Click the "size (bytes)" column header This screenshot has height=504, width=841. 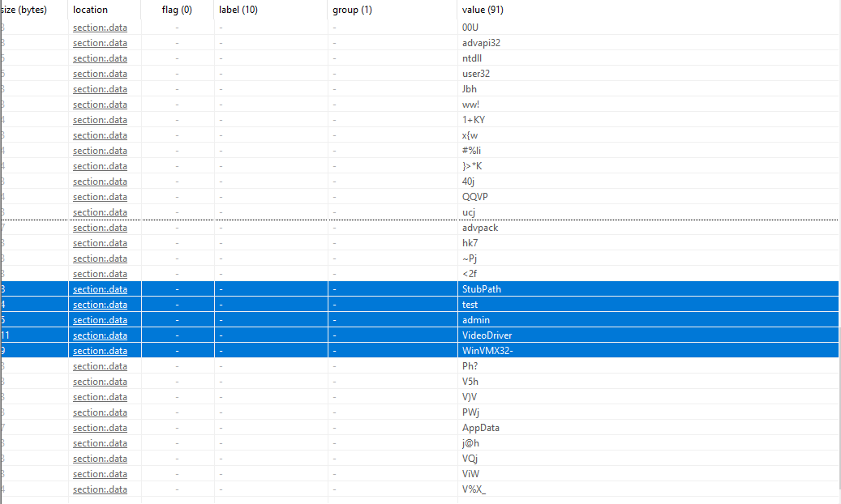pyautogui.click(x=24, y=11)
